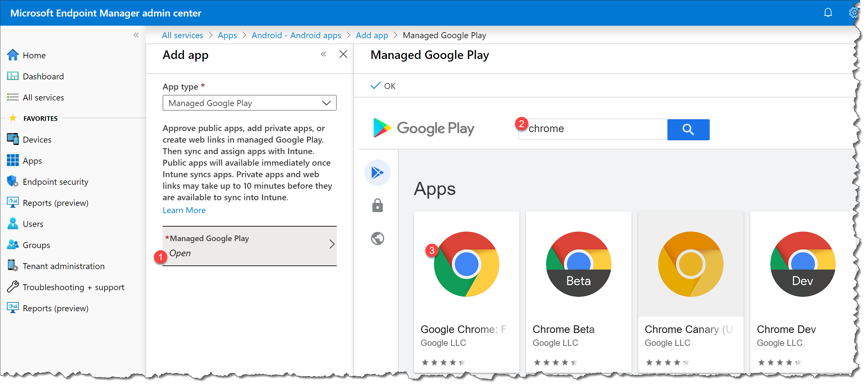Screen dimensions: 868x386
Task: Navigate to Android - Android apps breadcrumb
Action: coord(296,35)
